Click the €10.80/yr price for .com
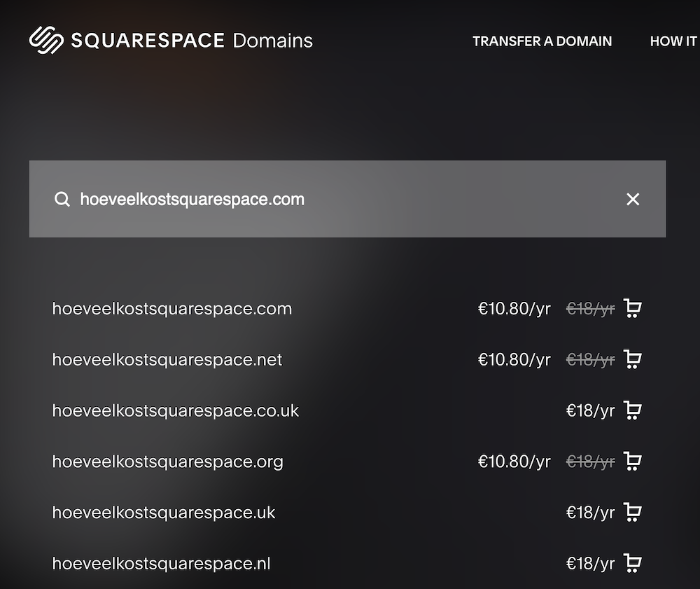The width and height of the screenshot is (700, 589). pyautogui.click(x=514, y=309)
